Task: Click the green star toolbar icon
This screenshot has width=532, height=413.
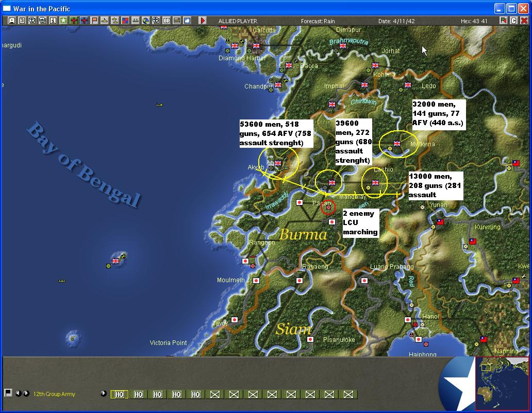Action: (x=63, y=21)
